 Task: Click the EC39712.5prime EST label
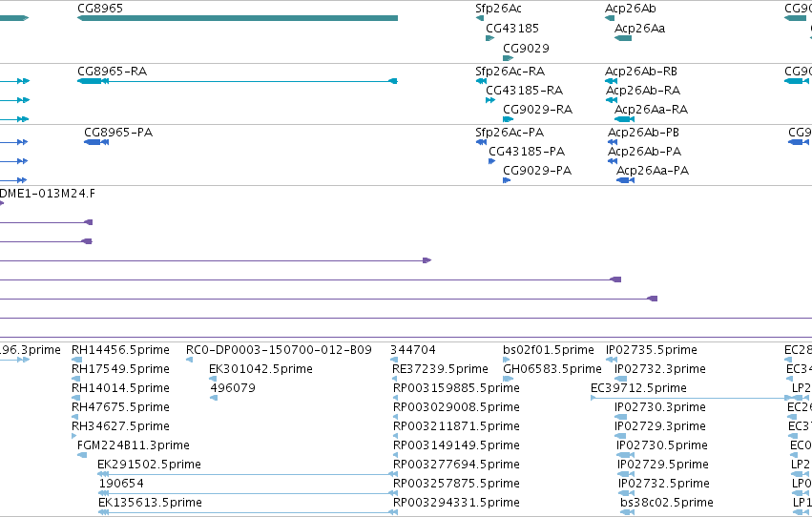[x=638, y=388]
